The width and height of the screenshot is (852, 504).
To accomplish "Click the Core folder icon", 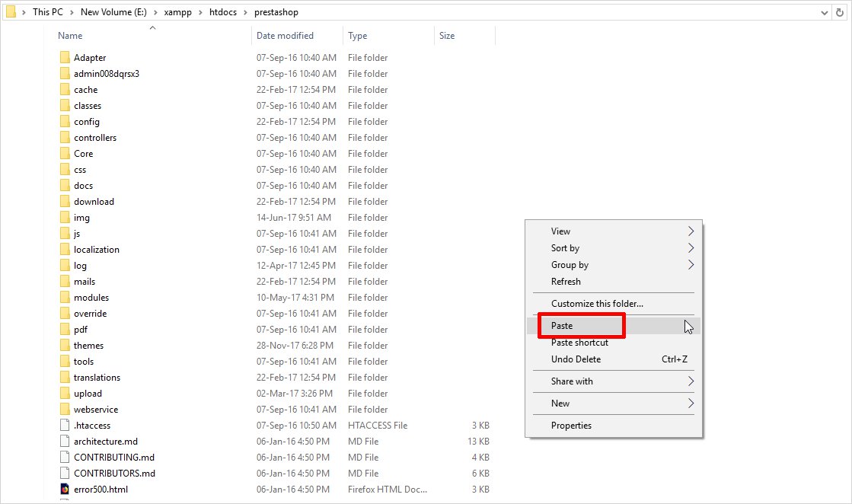I will (65, 154).
